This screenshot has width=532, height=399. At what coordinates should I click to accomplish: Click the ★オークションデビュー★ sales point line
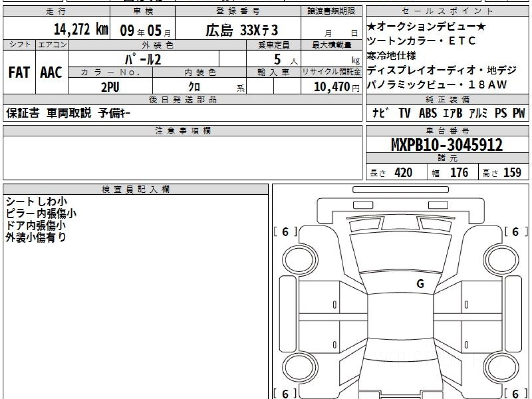point(426,27)
